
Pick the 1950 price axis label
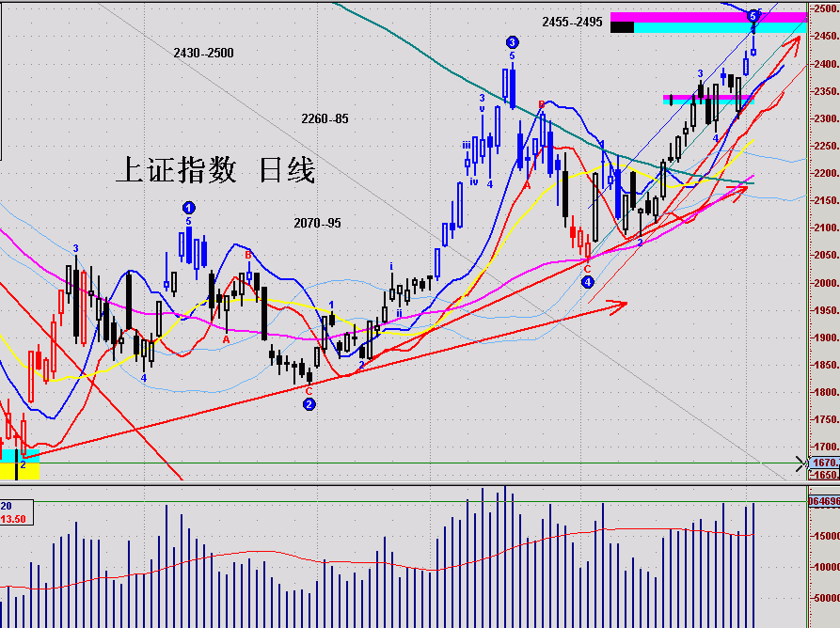pyautogui.click(x=827, y=310)
